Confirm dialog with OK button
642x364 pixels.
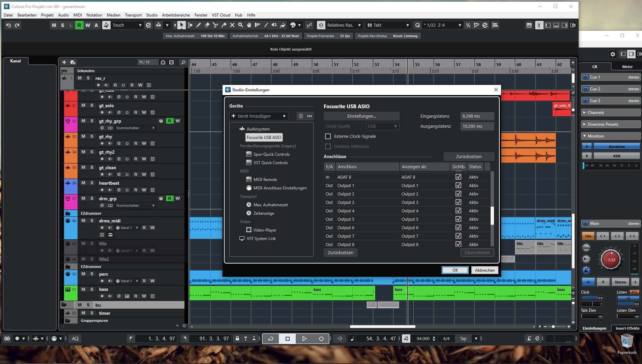pyautogui.click(x=455, y=270)
